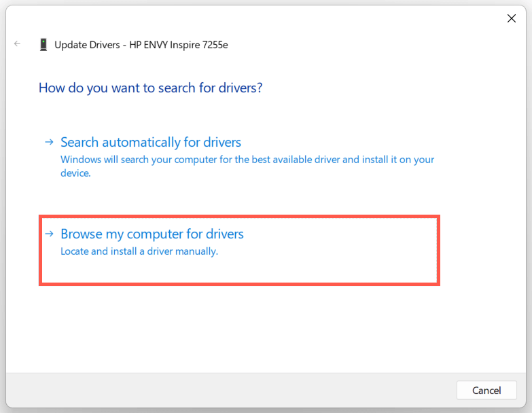Click the HP ENVY device icon
The image size is (532, 413).
[43, 45]
